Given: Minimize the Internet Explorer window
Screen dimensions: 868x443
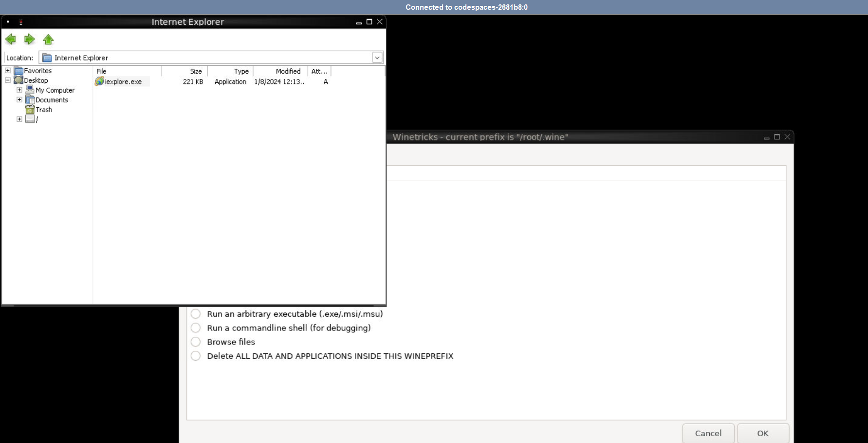Looking at the screenshot, I should [x=359, y=22].
